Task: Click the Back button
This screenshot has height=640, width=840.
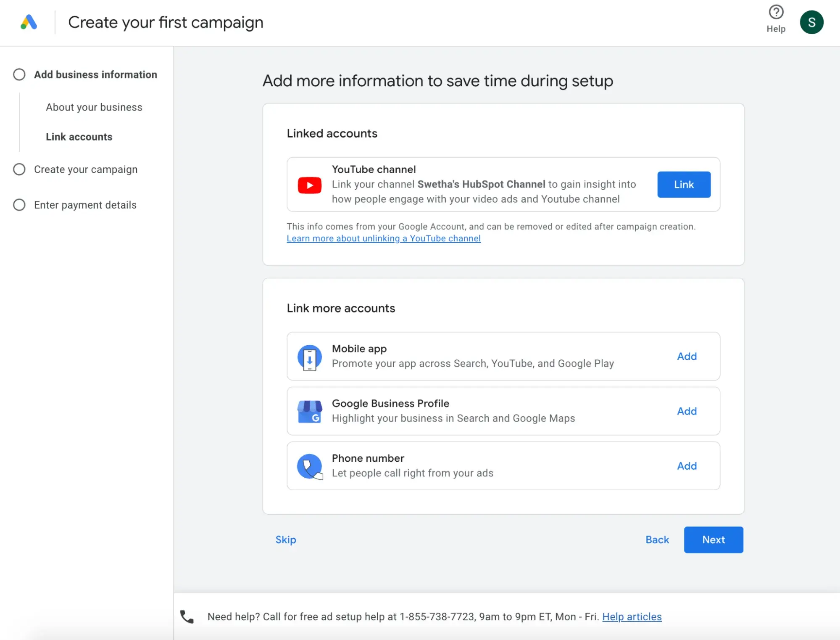Action: pos(657,540)
